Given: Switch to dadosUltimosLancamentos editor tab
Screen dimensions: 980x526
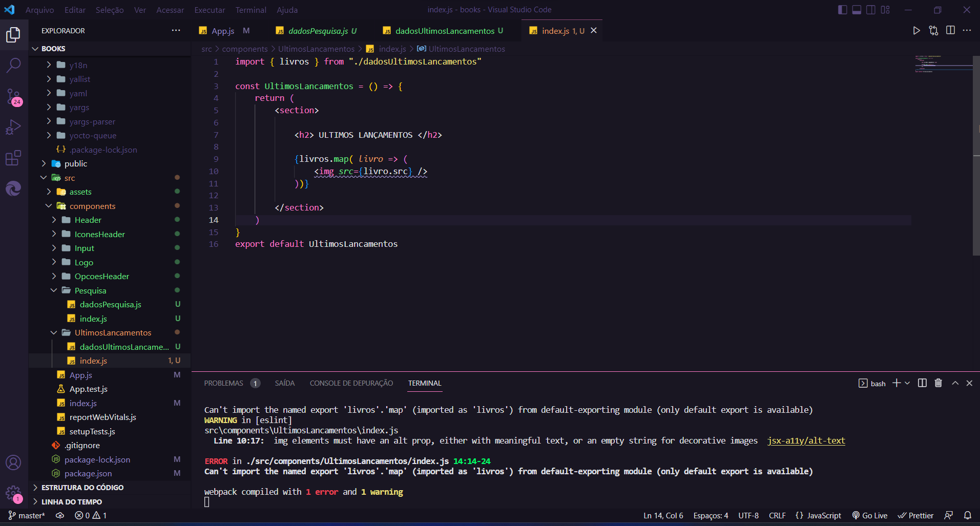Looking at the screenshot, I should tap(445, 31).
